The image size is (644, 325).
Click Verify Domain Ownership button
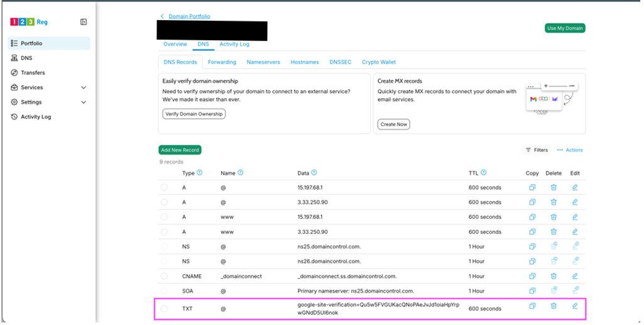[194, 114]
